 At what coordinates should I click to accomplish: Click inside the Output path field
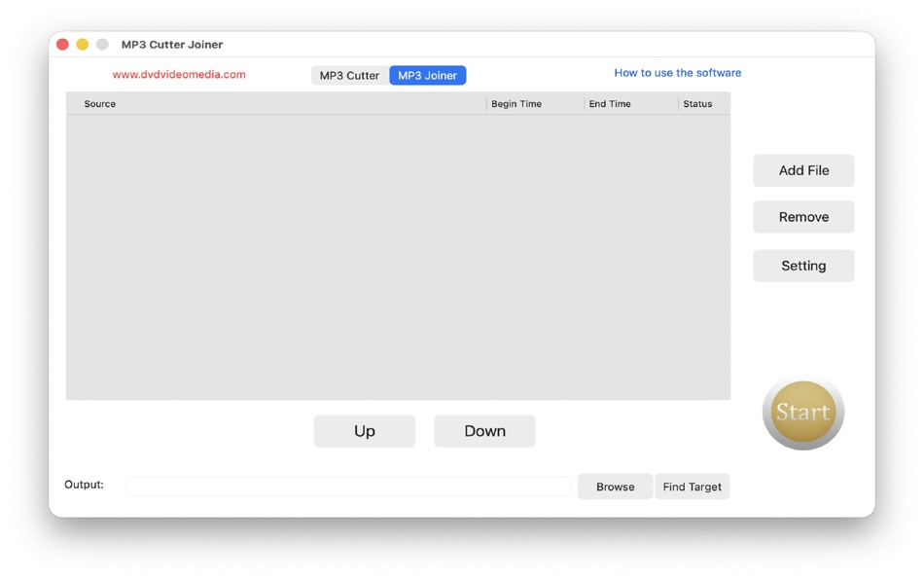click(347, 487)
